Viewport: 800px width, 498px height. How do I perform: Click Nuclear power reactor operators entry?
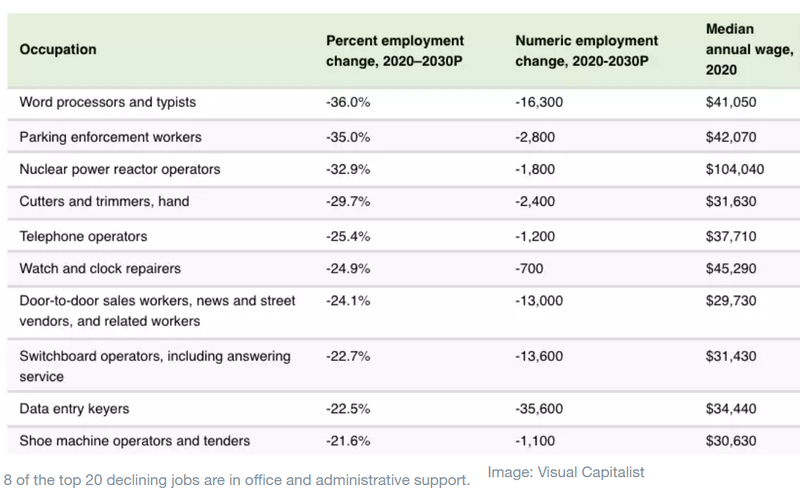tap(120, 169)
